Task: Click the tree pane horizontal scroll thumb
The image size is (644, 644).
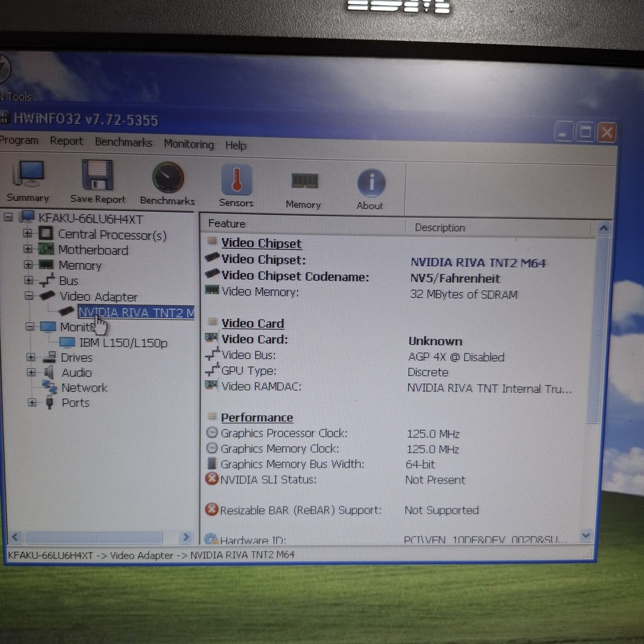Action: pos(94,537)
